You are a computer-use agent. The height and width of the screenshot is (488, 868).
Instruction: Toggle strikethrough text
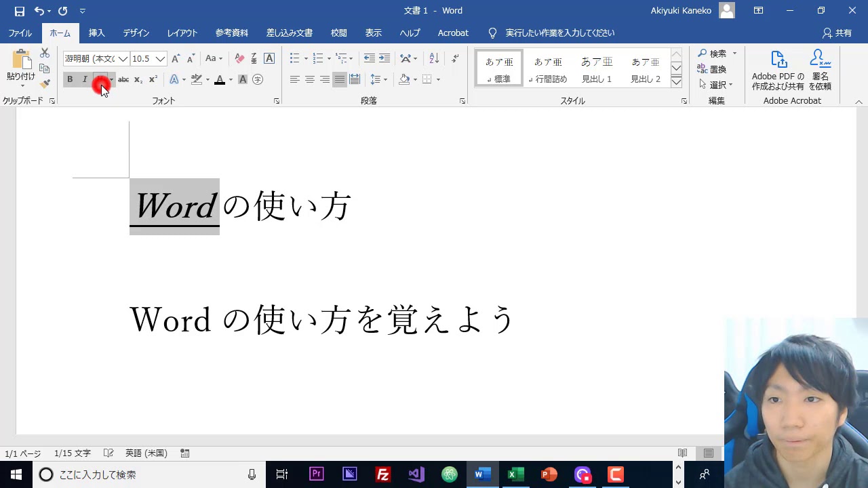point(123,79)
